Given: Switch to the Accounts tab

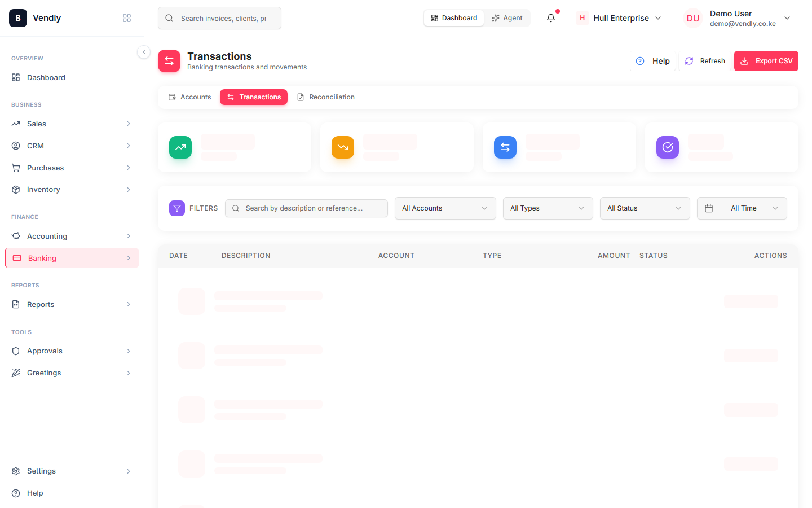Looking at the screenshot, I should point(189,97).
